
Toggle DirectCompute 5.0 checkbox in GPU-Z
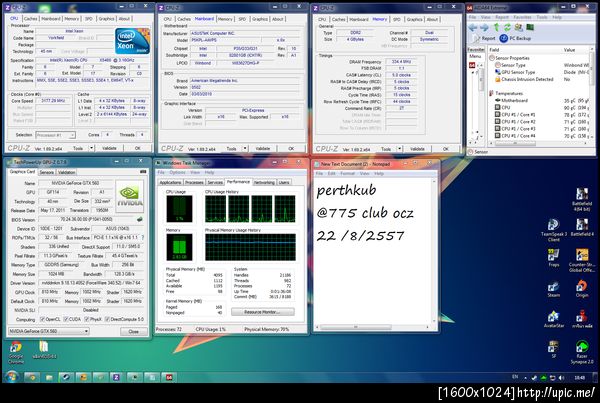pyautogui.click(x=108, y=319)
